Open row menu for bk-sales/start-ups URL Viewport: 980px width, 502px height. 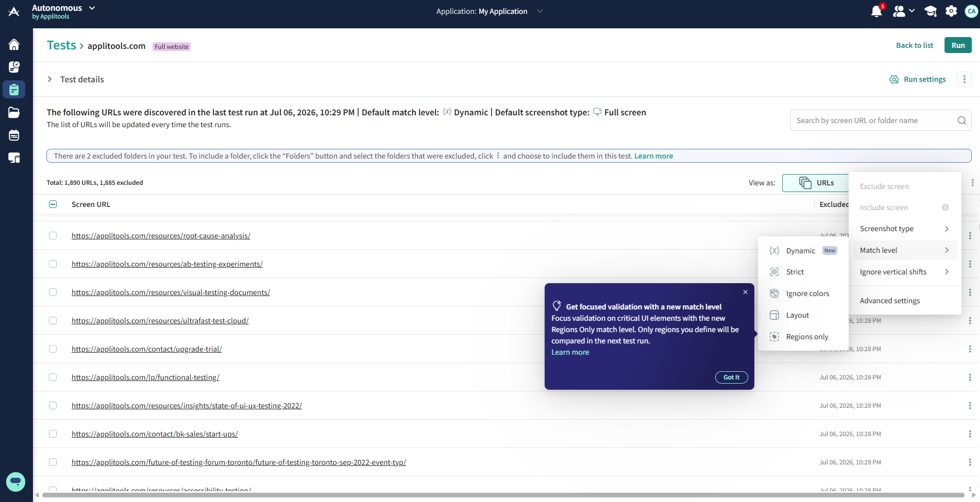(x=970, y=434)
